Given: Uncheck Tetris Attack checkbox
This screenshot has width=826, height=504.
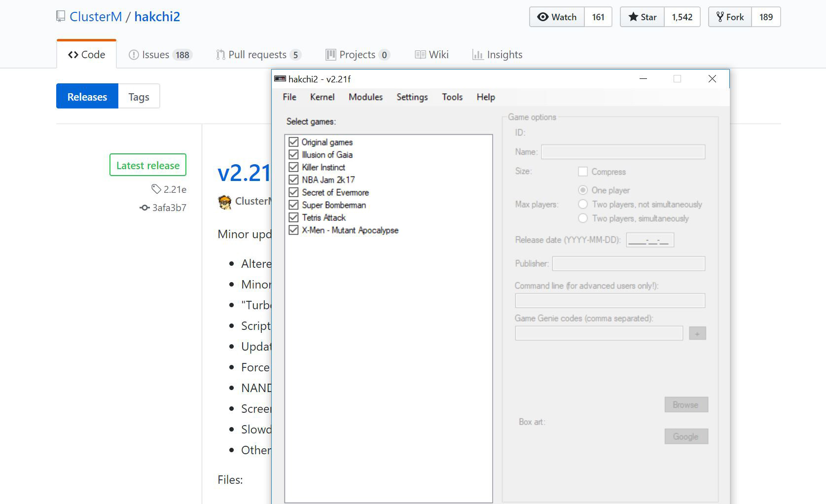Looking at the screenshot, I should point(293,217).
